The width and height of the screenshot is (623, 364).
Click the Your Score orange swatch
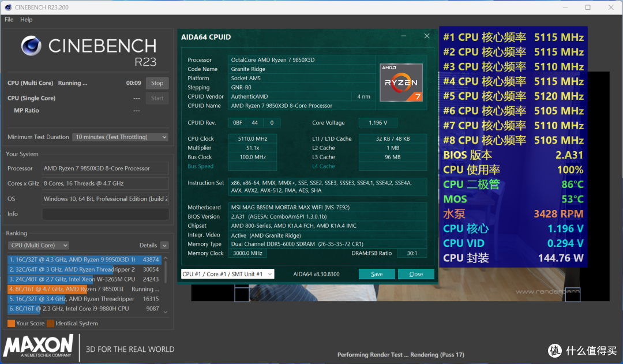point(11,324)
